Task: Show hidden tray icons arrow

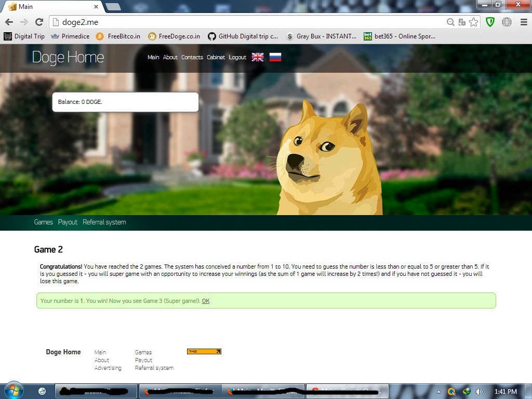Action: tap(438, 392)
